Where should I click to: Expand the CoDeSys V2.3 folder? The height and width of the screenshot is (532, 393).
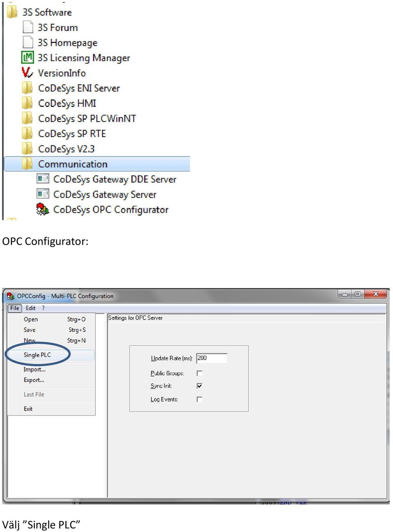(x=66, y=149)
